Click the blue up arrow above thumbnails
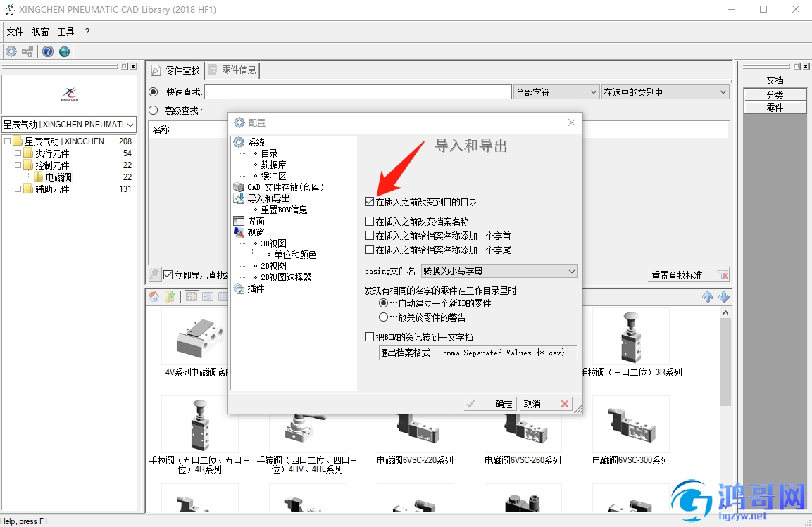Image resolution: width=812 pixels, height=527 pixels. pyautogui.click(x=707, y=296)
